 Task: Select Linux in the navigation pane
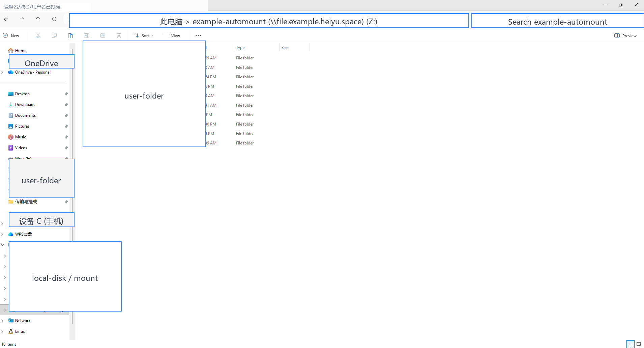(20, 331)
